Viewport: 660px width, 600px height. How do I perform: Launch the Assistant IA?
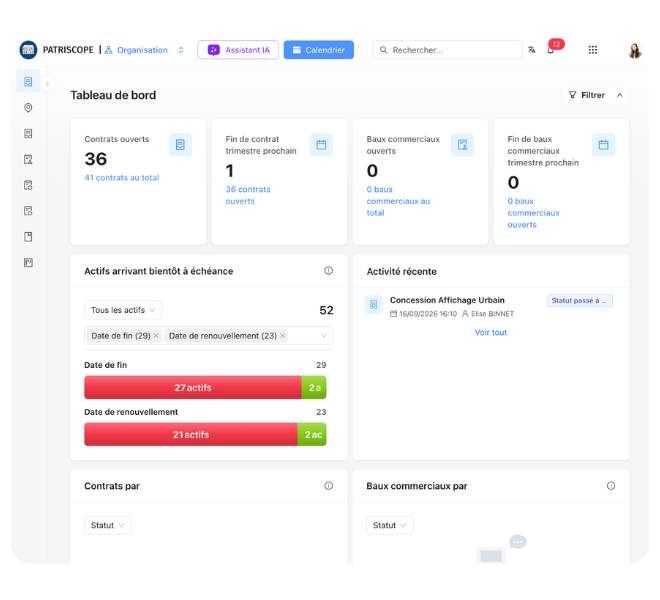click(238, 50)
